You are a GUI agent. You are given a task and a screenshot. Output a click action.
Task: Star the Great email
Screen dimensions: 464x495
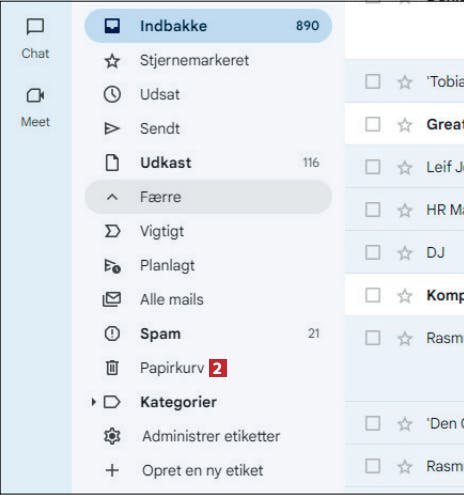(x=405, y=125)
